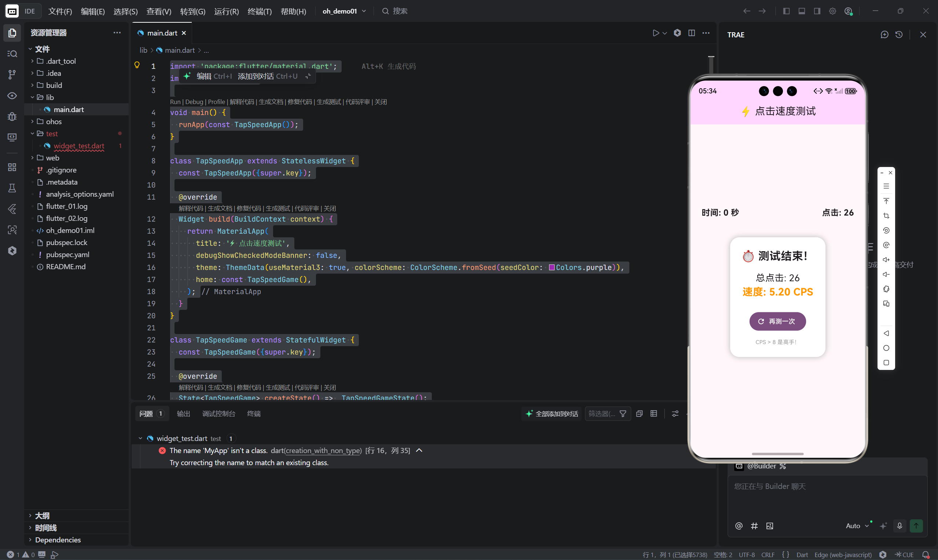Viewport: 938px width, 560px height.
Task: Open Source Control in activity bar
Action: [x=12, y=75]
